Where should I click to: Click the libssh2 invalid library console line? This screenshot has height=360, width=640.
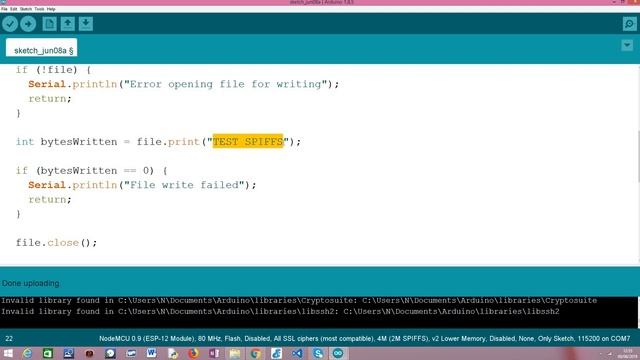pyautogui.click(x=280, y=311)
